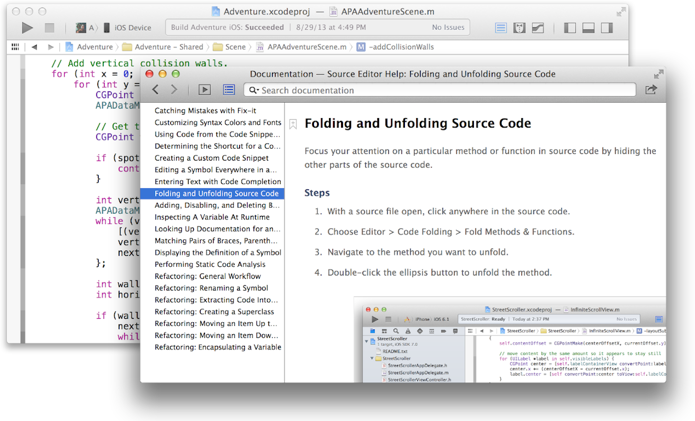Screen dimensions: 695x421
Task: Open Using Code from the Code Snippet topic
Action: tap(217, 134)
